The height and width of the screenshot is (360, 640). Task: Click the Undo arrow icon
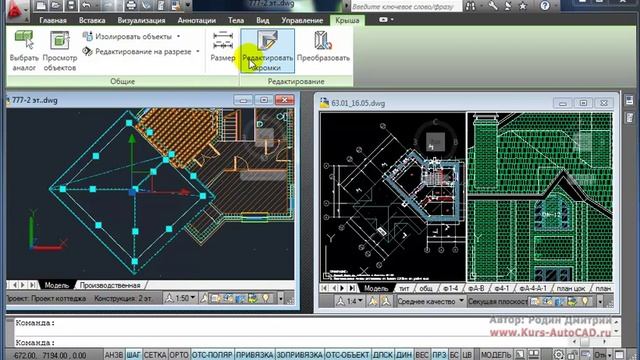click(86, 5)
